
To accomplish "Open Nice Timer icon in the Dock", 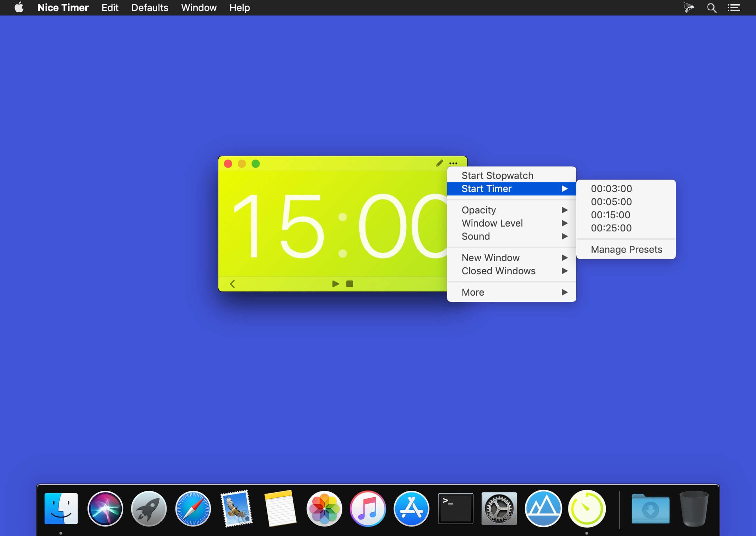I will click(586, 508).
